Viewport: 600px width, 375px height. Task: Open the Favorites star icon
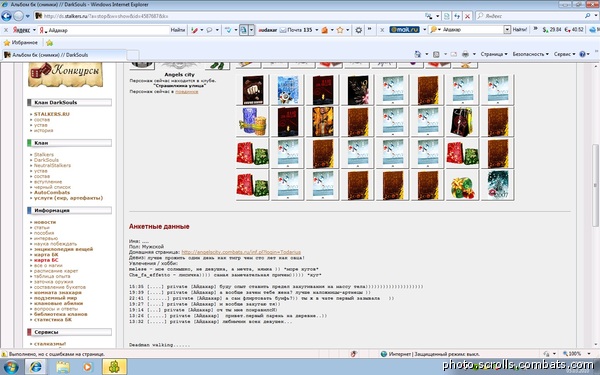[x=7, y=43]
